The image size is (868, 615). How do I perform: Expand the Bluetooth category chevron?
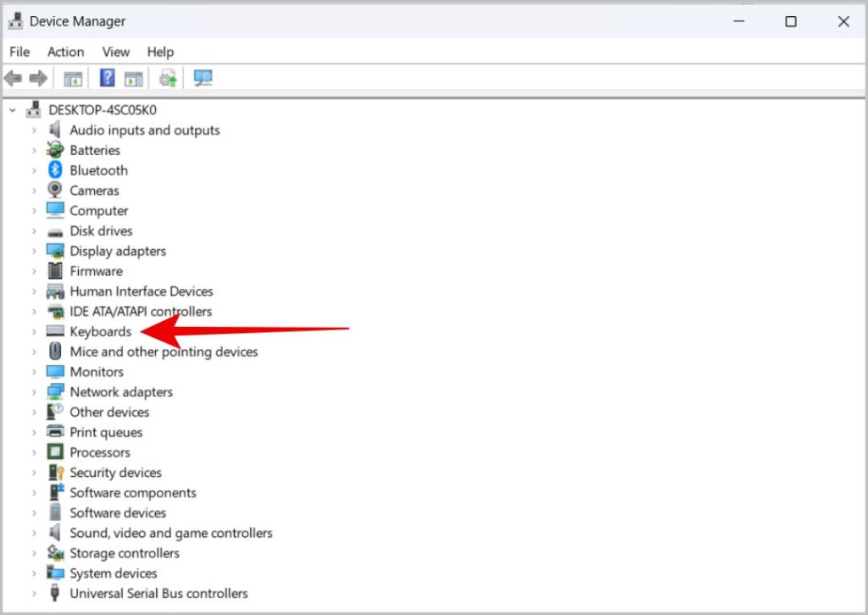click(34, 170)
